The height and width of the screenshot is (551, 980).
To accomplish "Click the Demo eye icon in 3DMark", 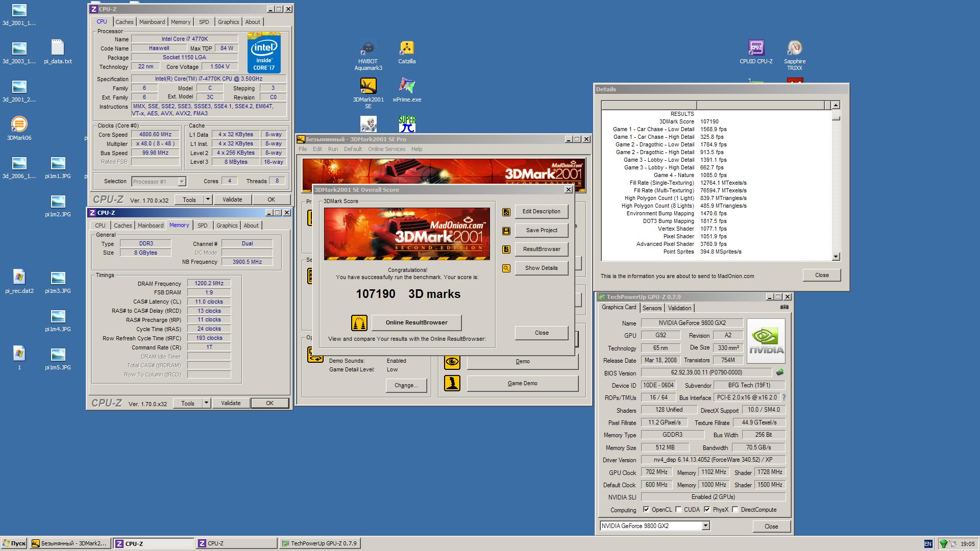I will coord(452,362).
